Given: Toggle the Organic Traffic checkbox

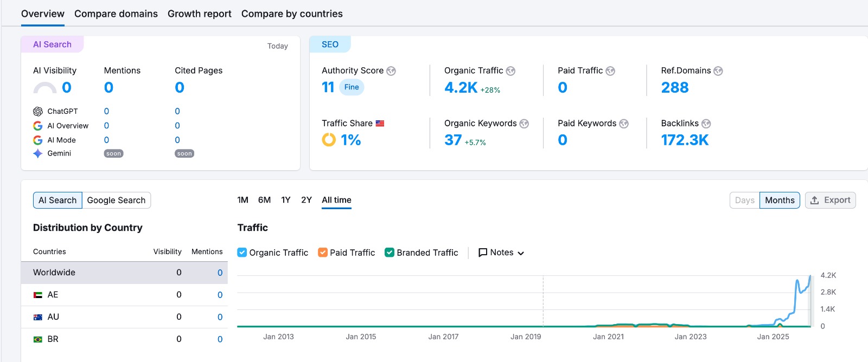Looking at the screenshot, I should click(x=242, y=253).
